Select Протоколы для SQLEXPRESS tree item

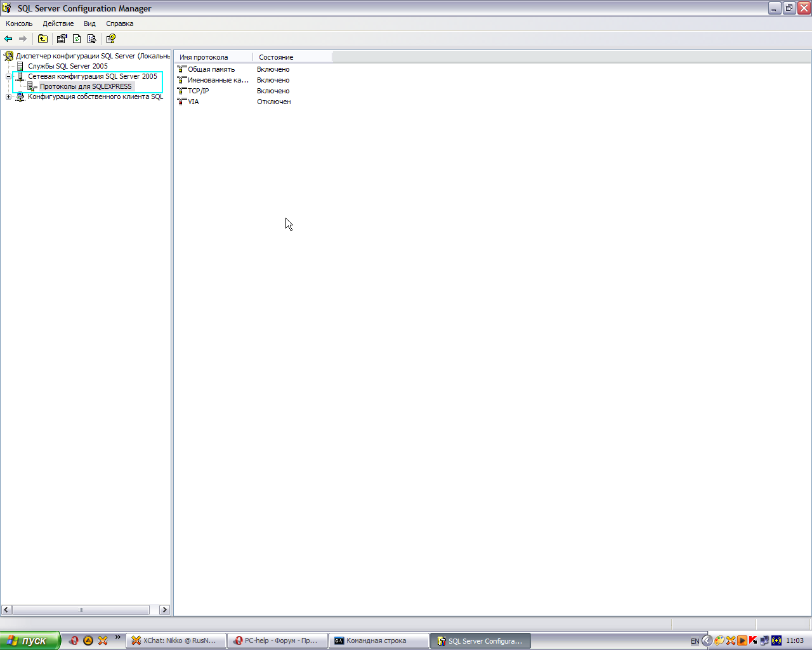[x=86, y=86]
